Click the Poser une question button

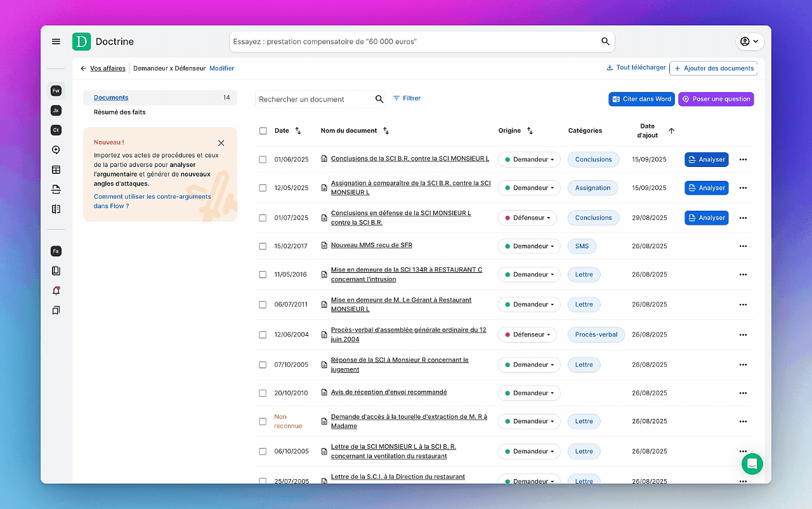[x=716, y=99]
